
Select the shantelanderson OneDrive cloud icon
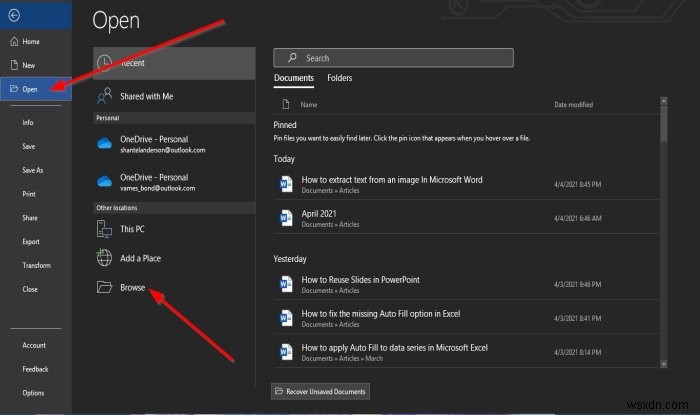[x=104, y=143]
